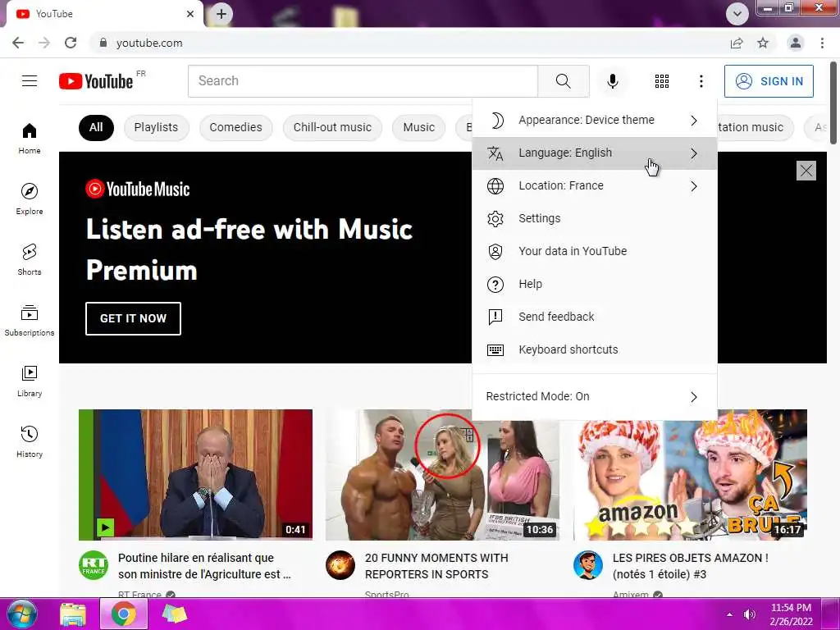This screenshot has width=840, height=630.
Task: Open tab search dropdown arrow
Action: (x=737, y=14)
